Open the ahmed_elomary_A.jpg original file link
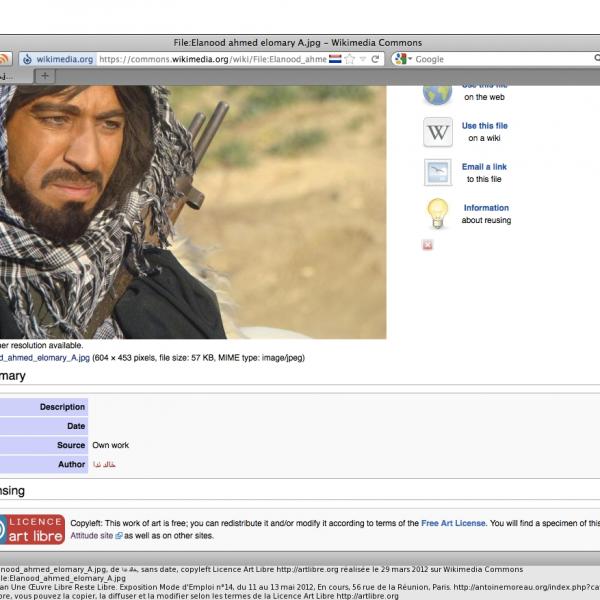The width and height of the screenshot is (600, 600). tap(45, 358)
